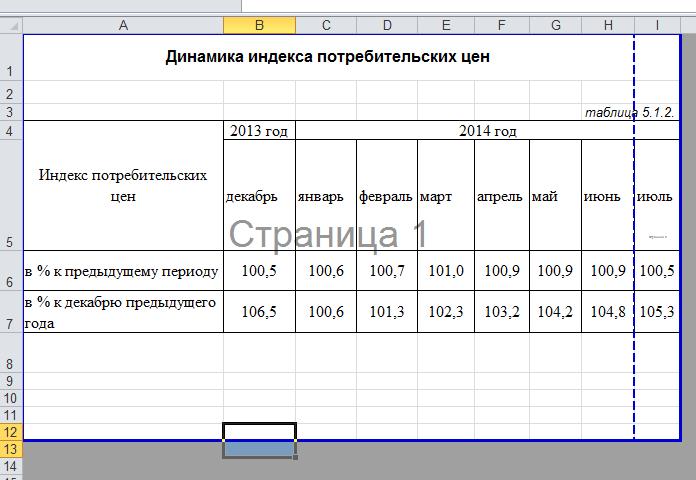Select the '2014 год' merged header cell
The height and width of the screenshot is (480, 696).
tap(487, 130)
